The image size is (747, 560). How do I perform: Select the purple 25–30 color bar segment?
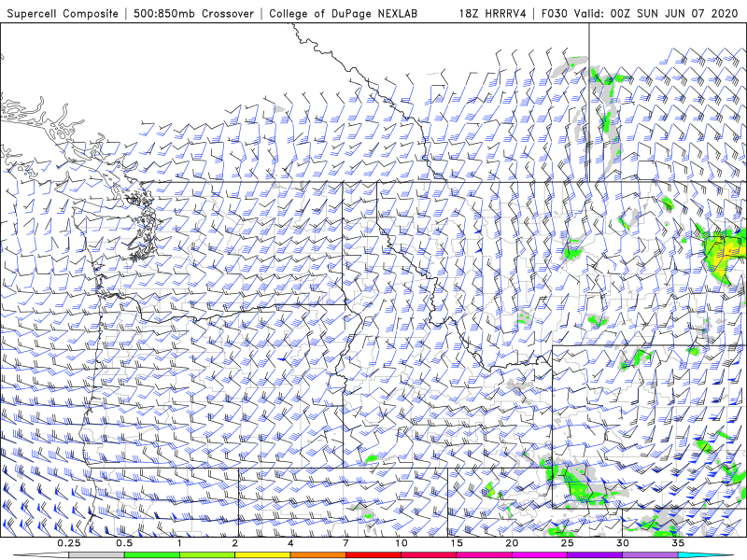pos(595,555)
